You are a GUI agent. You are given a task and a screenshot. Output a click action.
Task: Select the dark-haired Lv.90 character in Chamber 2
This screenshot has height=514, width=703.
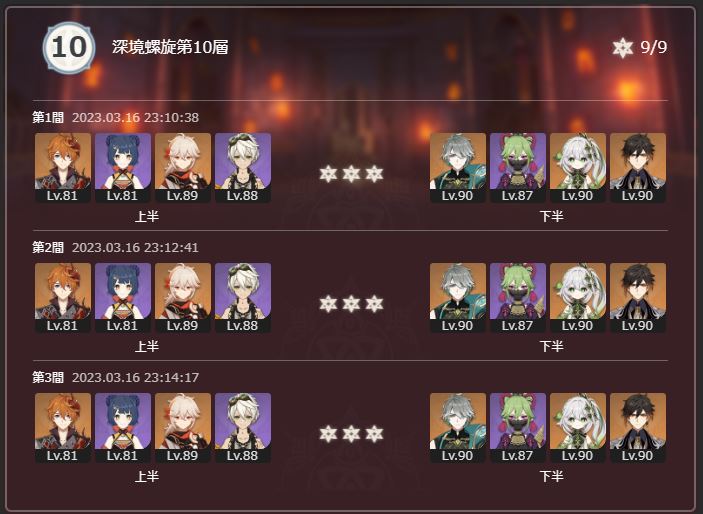pyautogui.click(x=638, y=298)
